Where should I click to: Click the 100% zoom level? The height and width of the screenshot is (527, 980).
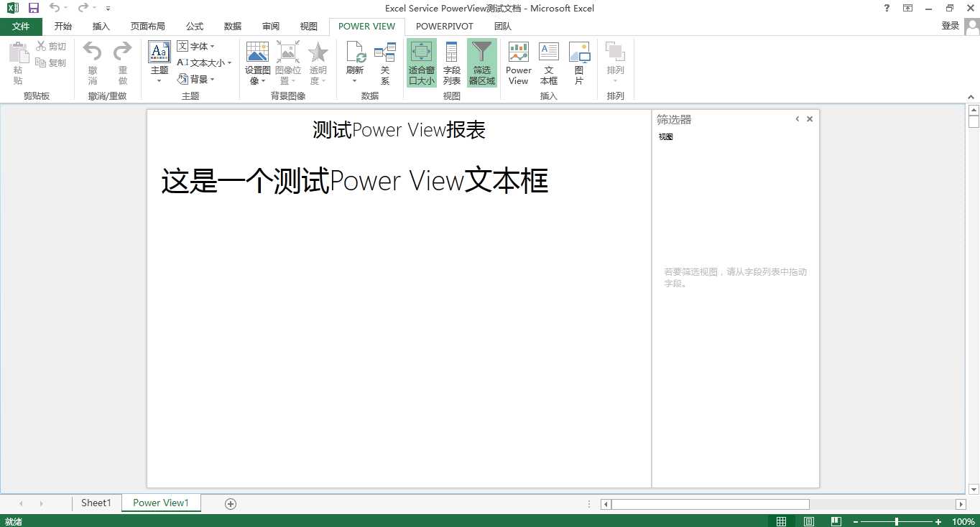[x=963, y=521]
